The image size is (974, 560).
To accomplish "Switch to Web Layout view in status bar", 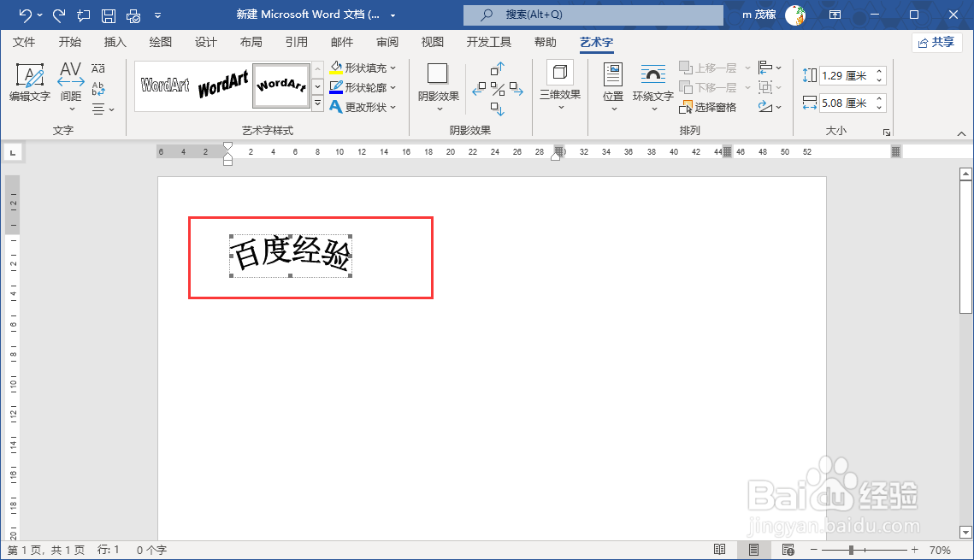I will (x=786, y=549).
